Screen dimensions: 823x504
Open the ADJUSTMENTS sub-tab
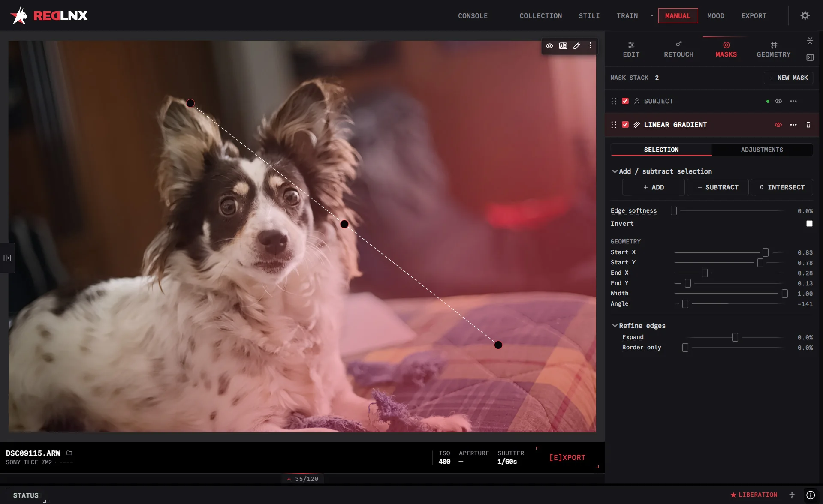click(762, 150)
